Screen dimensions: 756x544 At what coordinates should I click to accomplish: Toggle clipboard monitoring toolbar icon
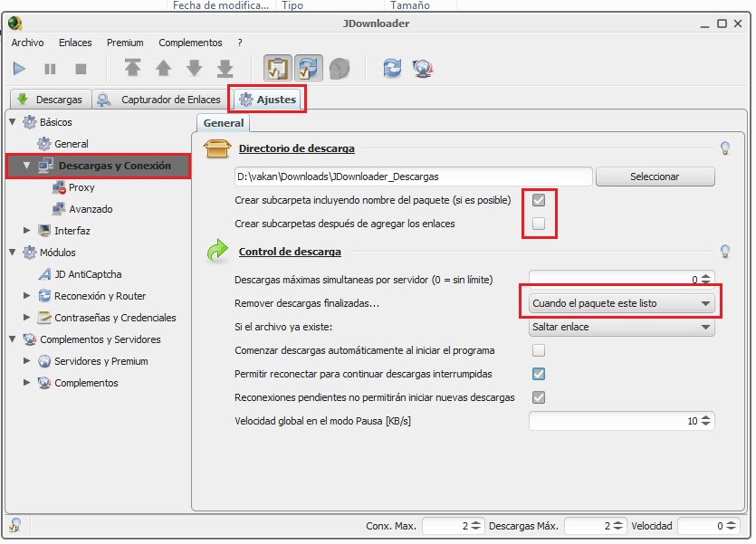point(277,68)
